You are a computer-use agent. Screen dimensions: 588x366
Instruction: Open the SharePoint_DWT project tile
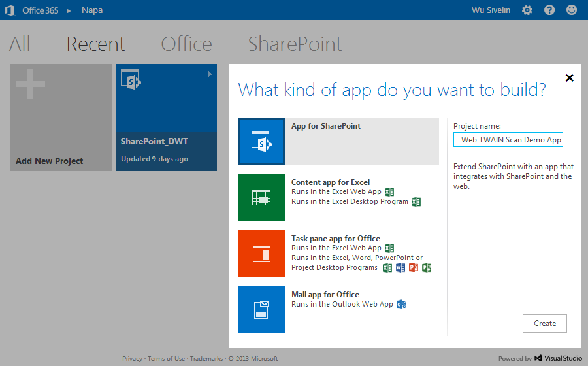pyautogui.click(x=166, y=118)
